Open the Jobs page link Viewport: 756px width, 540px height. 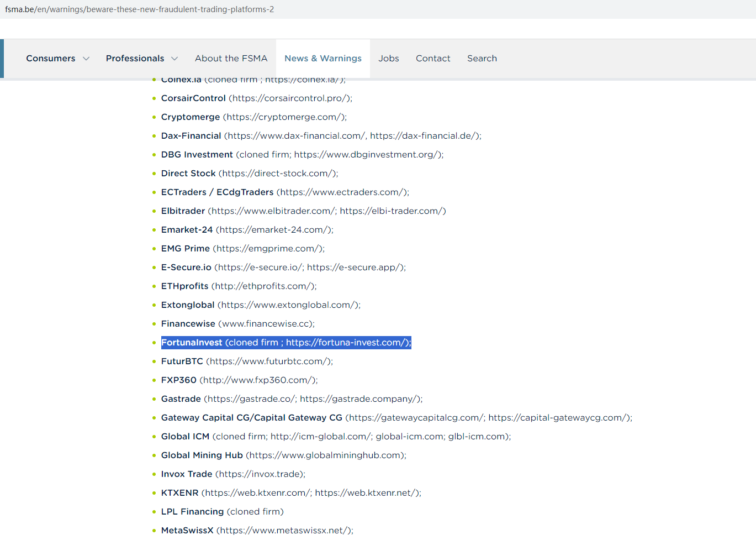[389, 59]
